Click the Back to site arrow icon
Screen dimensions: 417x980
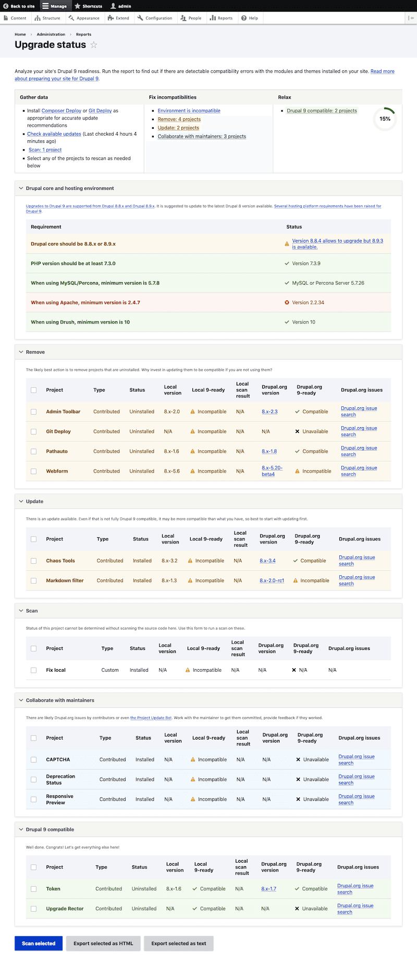coord(6,6)
